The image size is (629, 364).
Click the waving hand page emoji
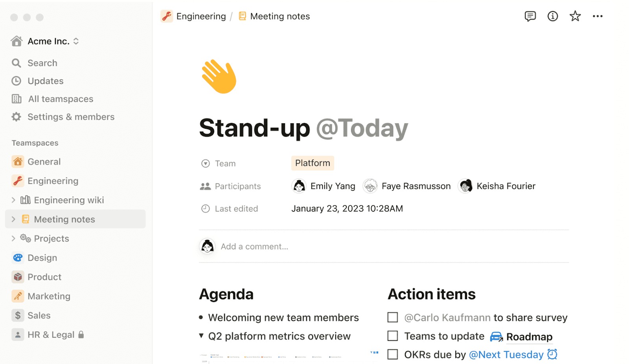tap(219, 77)
